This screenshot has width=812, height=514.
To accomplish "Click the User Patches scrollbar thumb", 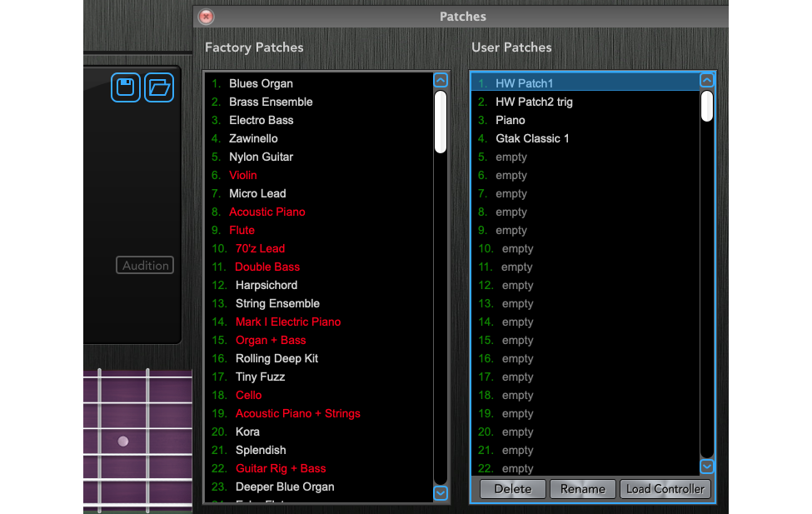I will tap(707, 107).
